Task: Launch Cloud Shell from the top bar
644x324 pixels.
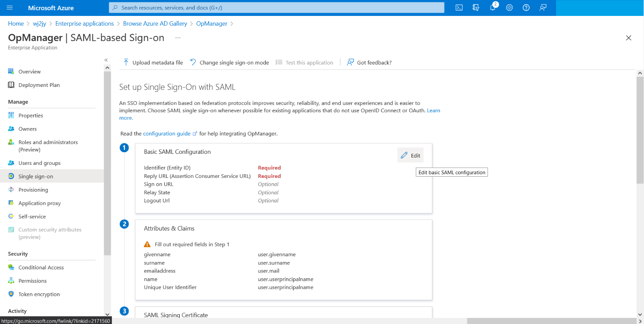Action: pyautogui.click(x=459, y=8)
